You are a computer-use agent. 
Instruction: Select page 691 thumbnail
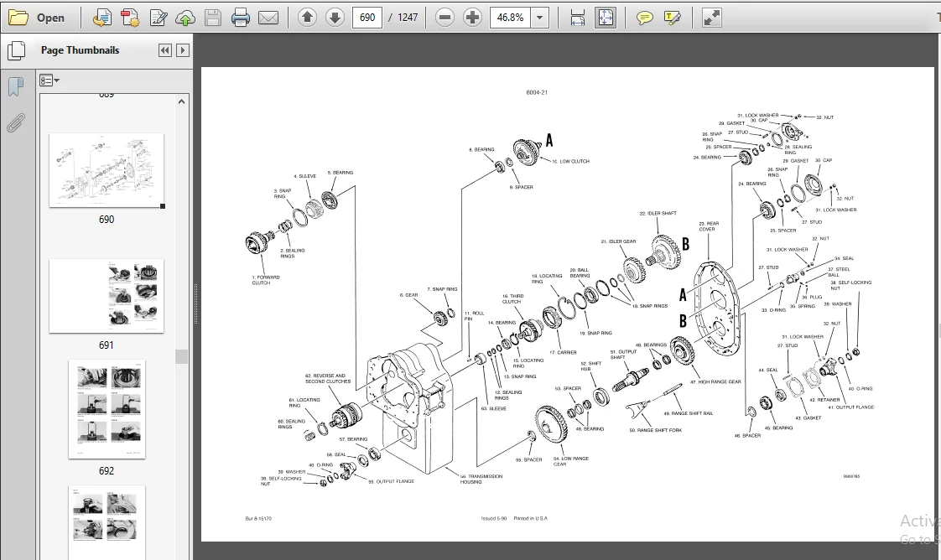[x=107, y=296]
